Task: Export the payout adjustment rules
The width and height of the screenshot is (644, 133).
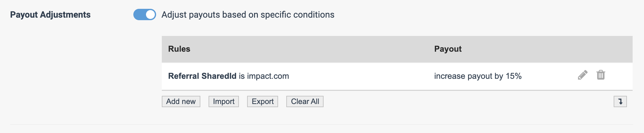Action: click(x=263, y=101)
